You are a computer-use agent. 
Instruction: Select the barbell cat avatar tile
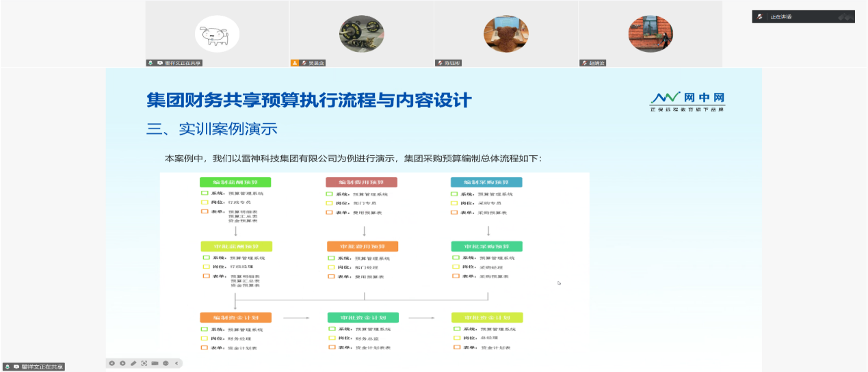tap(361, 34)
